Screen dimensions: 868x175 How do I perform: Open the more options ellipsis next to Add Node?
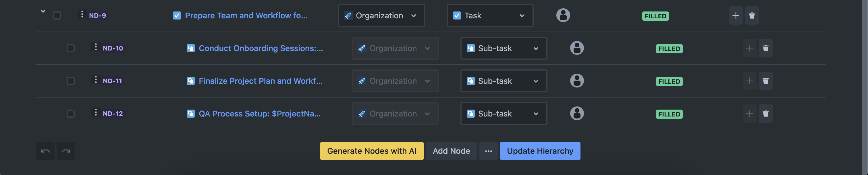pyautogui.click(x=488, y=151)
